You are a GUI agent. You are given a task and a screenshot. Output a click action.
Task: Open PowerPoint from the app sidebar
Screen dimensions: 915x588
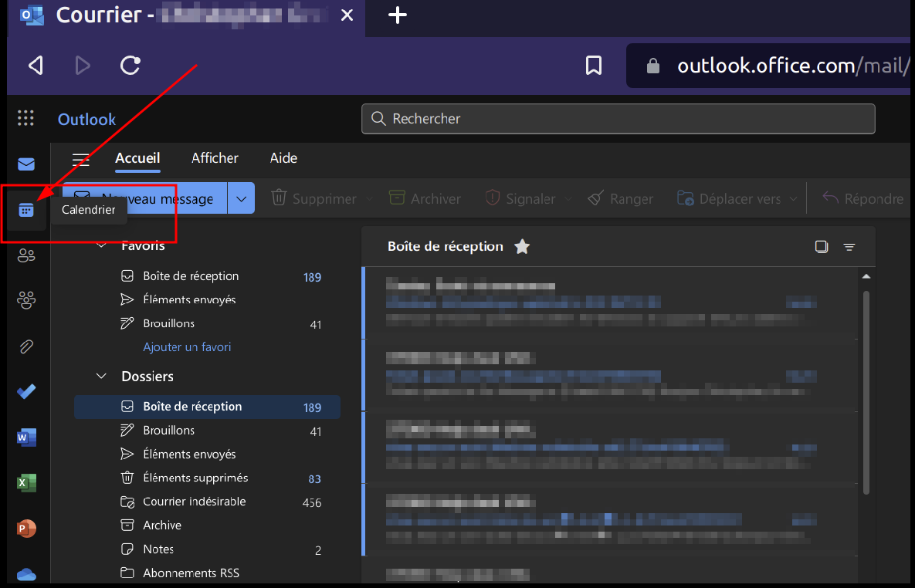pyautogui.click(x=26, y=529)
